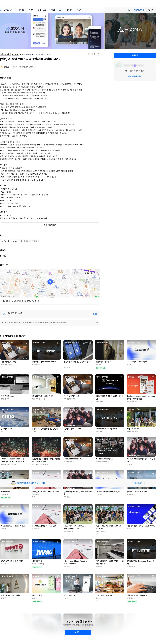
Task: Go to the wanted home logo
Action: [6, 10]
